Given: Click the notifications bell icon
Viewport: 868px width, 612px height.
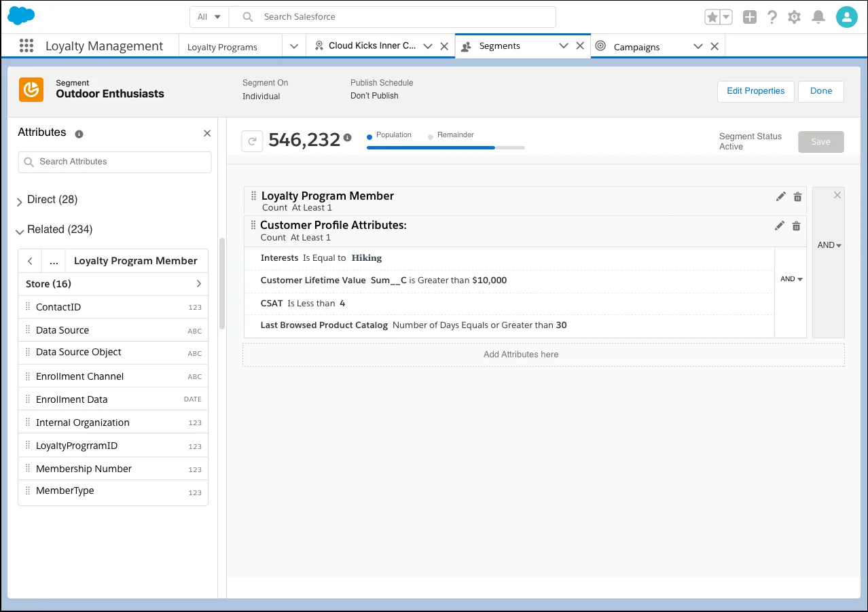Looking at the screenshot, I should pyautogui.click(x=818, y=16).
